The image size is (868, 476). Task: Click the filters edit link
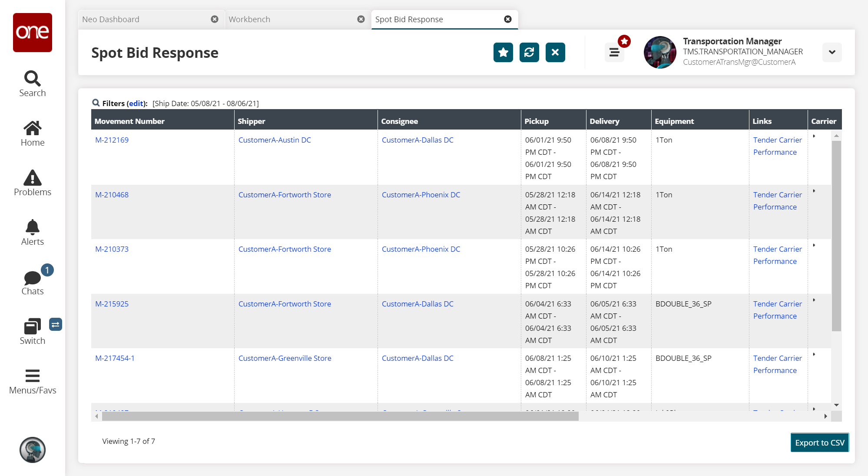coord(136,103)
